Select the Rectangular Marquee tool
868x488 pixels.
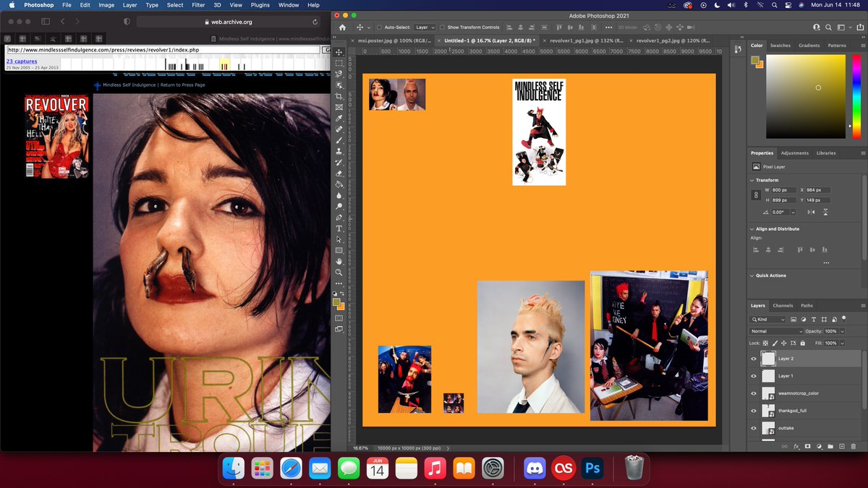[339, 63]
